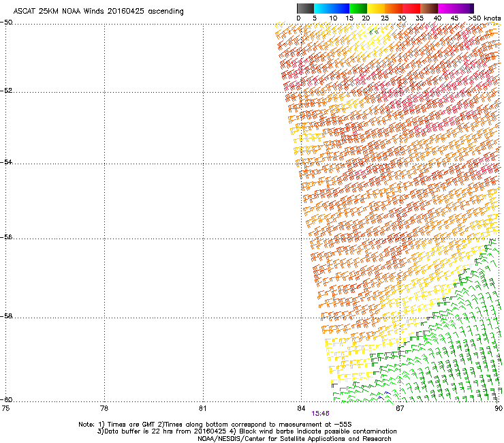This screenshot has height=443, width=504.
Task: Click the NOAA/NESDIS credit line
Action: (294, 439)
